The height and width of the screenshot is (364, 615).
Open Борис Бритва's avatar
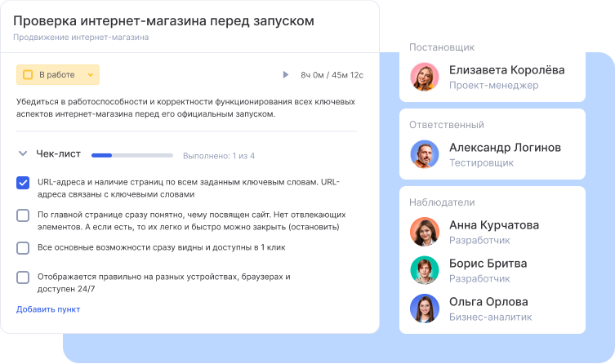[x=425, y=270]
